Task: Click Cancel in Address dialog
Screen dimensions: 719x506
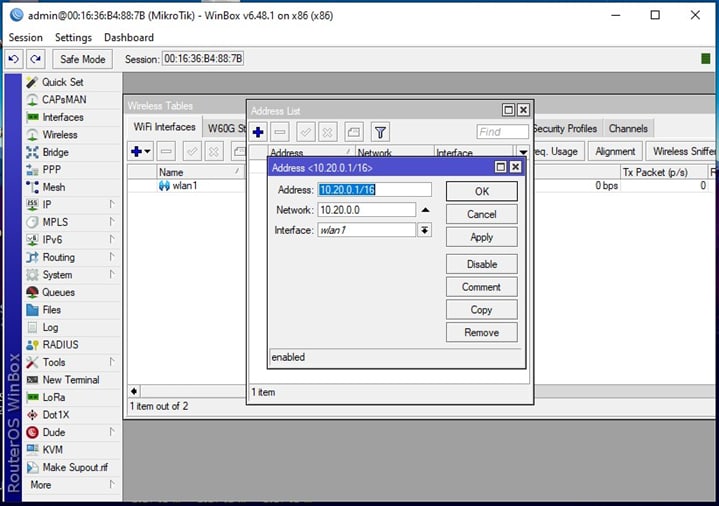Action: 482,214
